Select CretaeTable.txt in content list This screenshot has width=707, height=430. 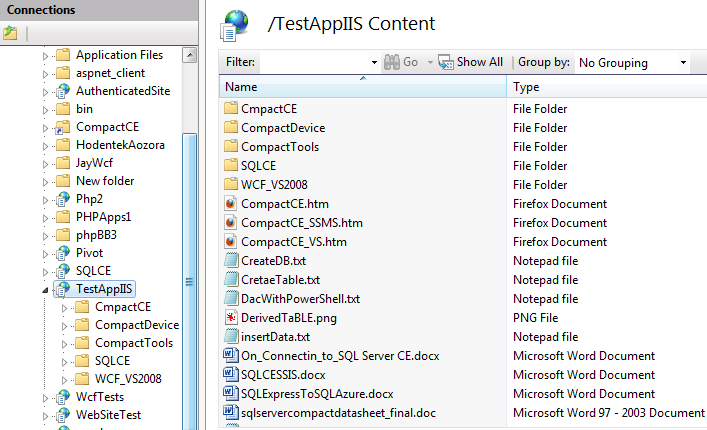pos(280,279)
